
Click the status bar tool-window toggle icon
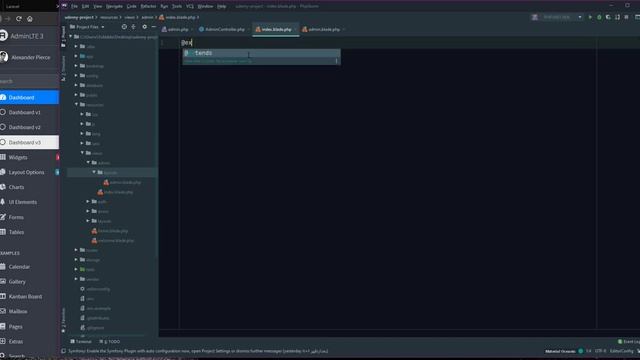[63, 351]
